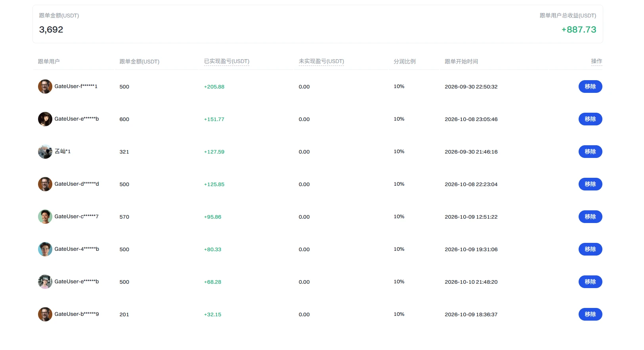Select realized profit value +32.15
644x350 pixels.
click(x=213, y=314)
